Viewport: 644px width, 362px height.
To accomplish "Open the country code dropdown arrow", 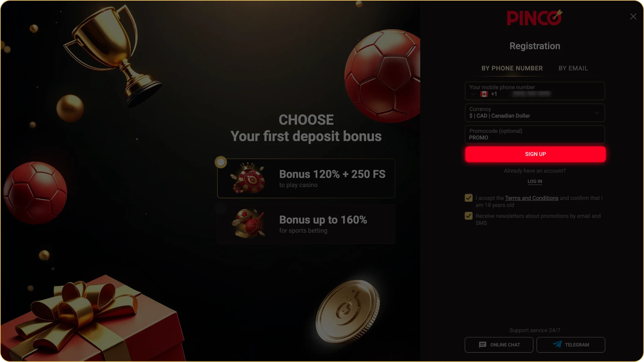I will (473, 94).
